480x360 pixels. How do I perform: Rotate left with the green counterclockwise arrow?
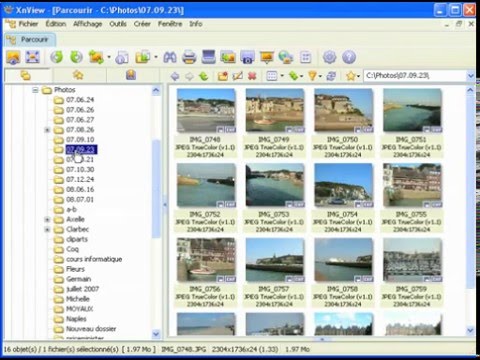[57, 57]
